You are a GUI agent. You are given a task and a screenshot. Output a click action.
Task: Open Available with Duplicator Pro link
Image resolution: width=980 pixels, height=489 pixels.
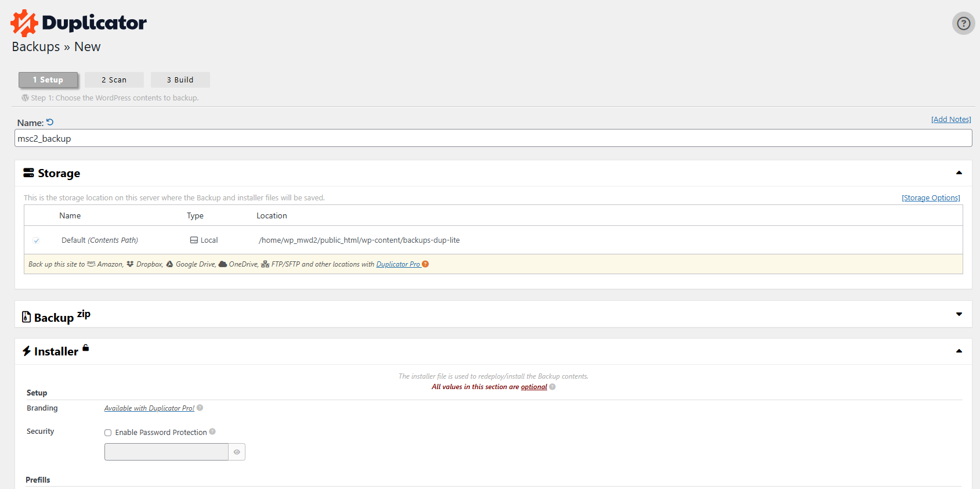[149, 408]
